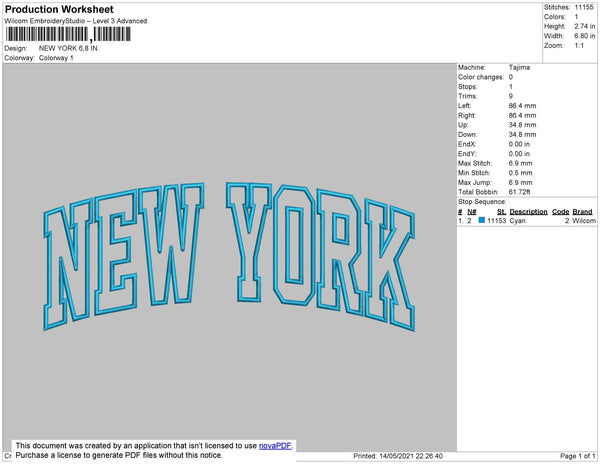Click the 'Description' column header
Screen dimensions: 600x464
click(x=528, y=212)
